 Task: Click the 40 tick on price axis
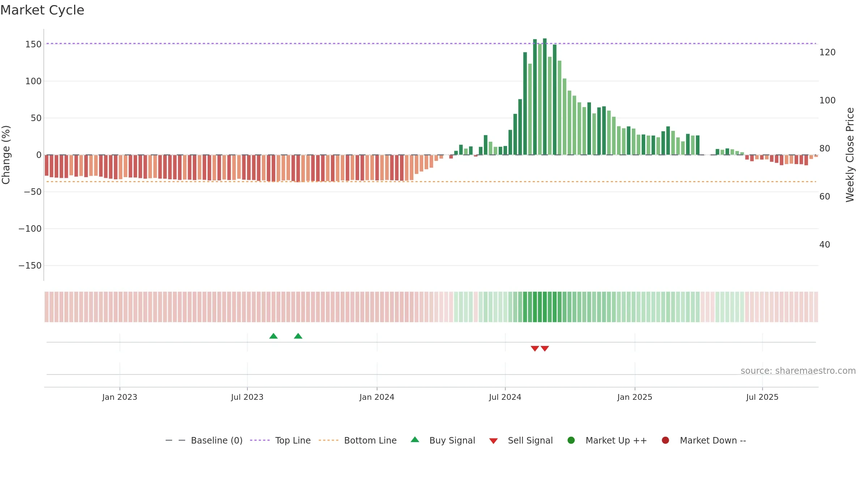click(825, 245)
